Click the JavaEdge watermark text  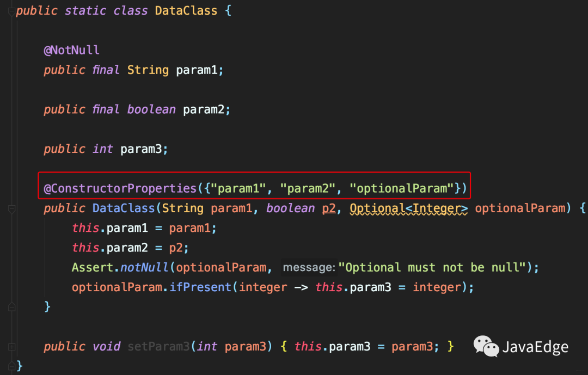coord(535,347)
